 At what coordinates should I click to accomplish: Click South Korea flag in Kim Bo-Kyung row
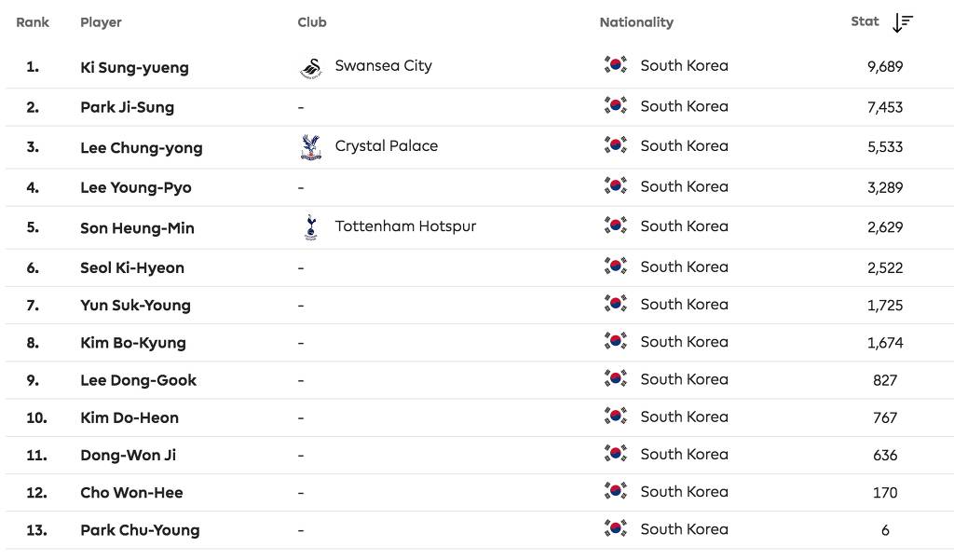point(615,342)
